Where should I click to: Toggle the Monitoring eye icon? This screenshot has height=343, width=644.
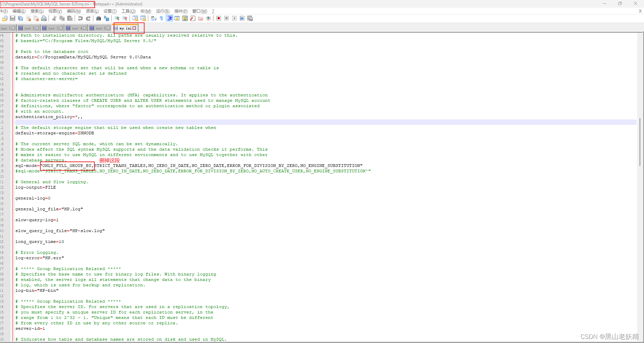[208, 18]
